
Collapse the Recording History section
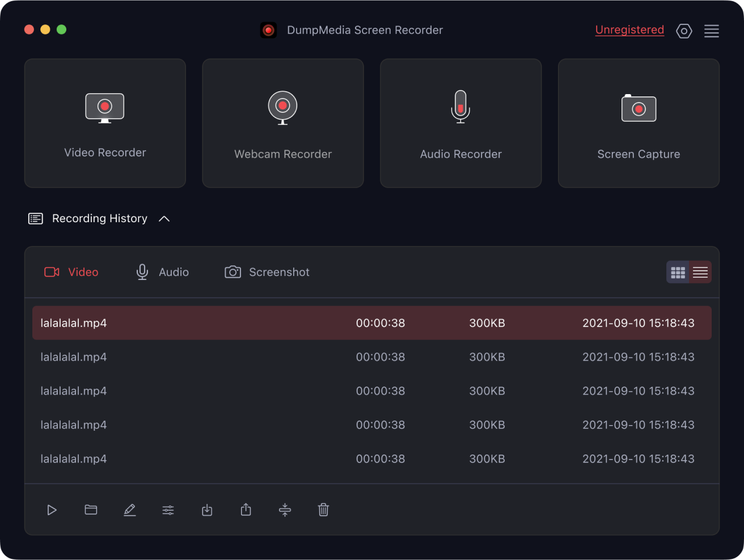(x=164, y=219)
